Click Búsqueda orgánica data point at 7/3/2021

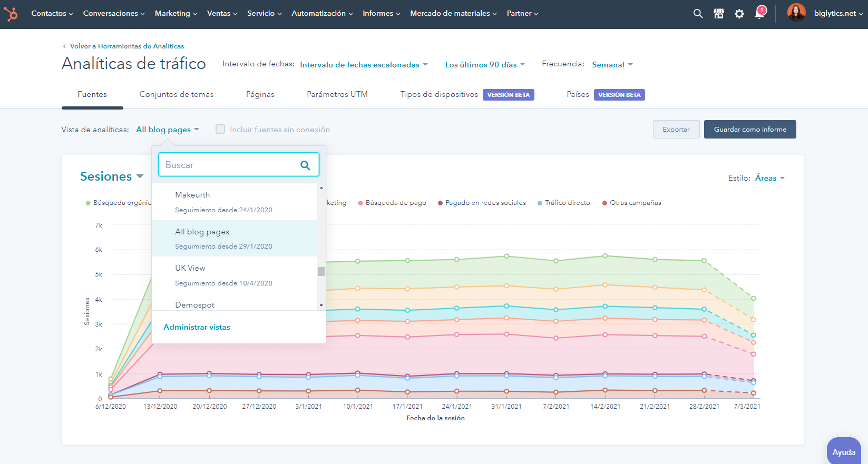click(753, 298)
